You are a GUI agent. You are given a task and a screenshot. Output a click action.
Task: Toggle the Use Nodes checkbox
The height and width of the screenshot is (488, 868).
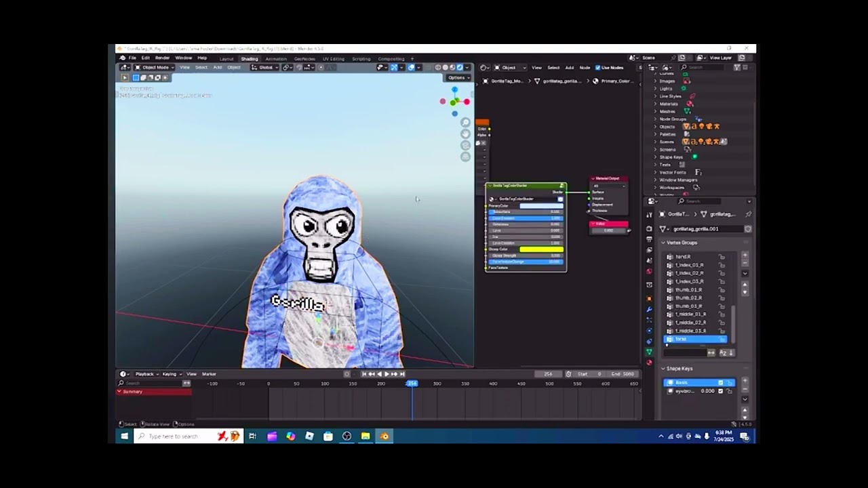pos(597,67)
